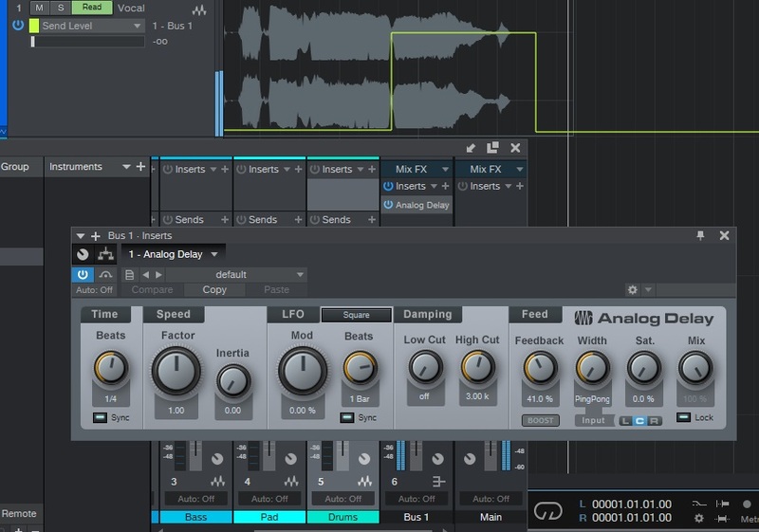Toggle the LFO Sync switch

[x=346, y=417]
